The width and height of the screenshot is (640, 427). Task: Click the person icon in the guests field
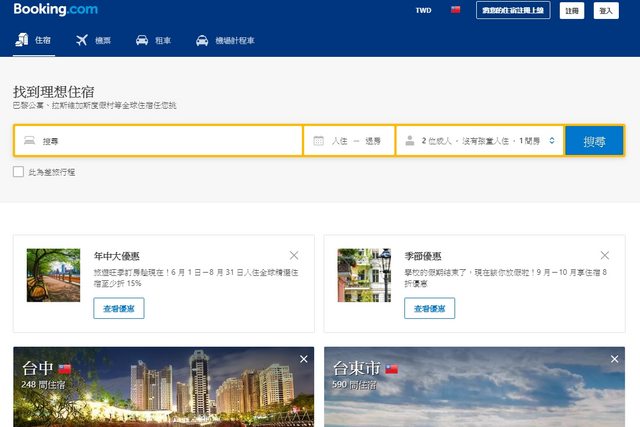pyautogui.click(x=409, y=141)
